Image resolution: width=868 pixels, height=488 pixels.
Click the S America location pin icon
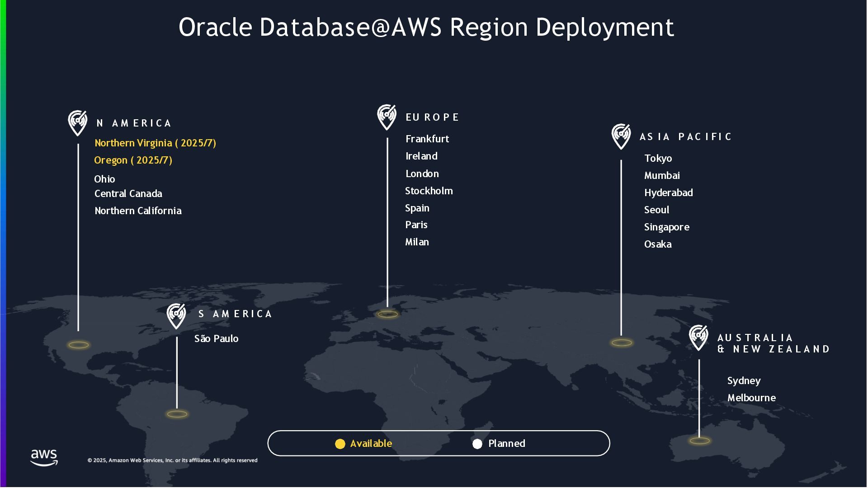(176, 315)
